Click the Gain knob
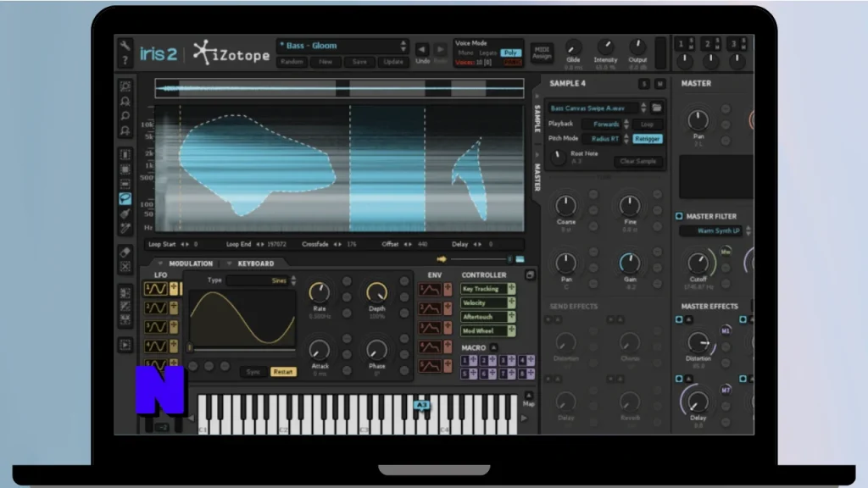Screen dimensions: 868x488 pyautogui.click(x=630, y=263)
